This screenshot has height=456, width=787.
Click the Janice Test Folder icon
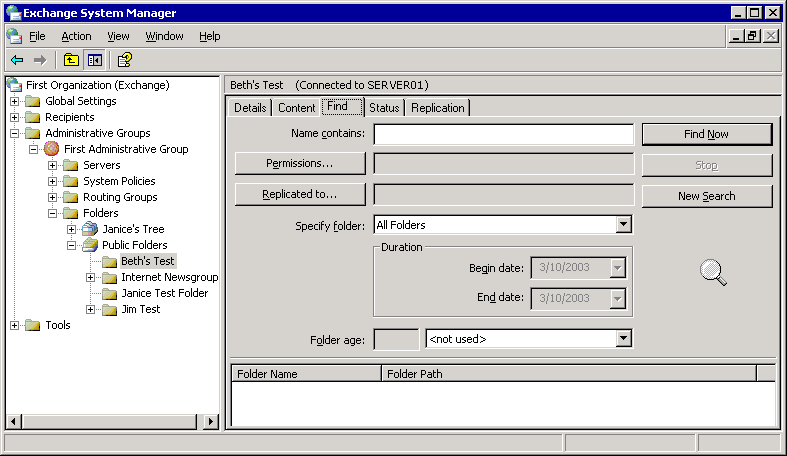point(109,294)
